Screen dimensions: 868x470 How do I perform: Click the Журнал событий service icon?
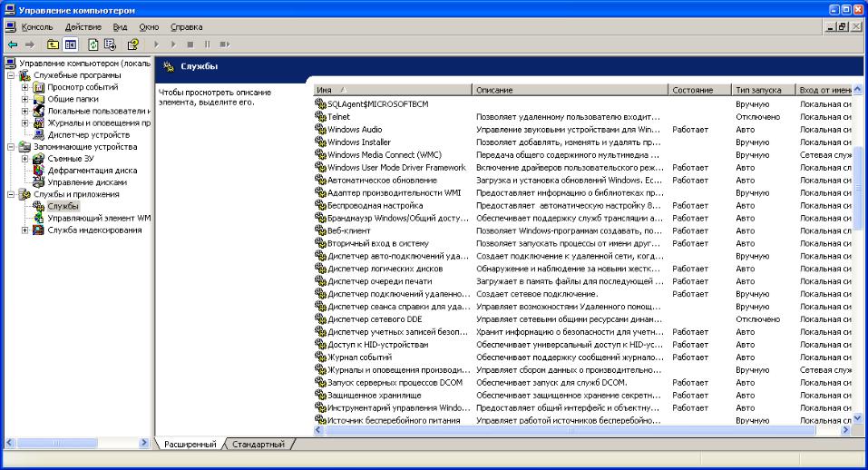point(320,357)
